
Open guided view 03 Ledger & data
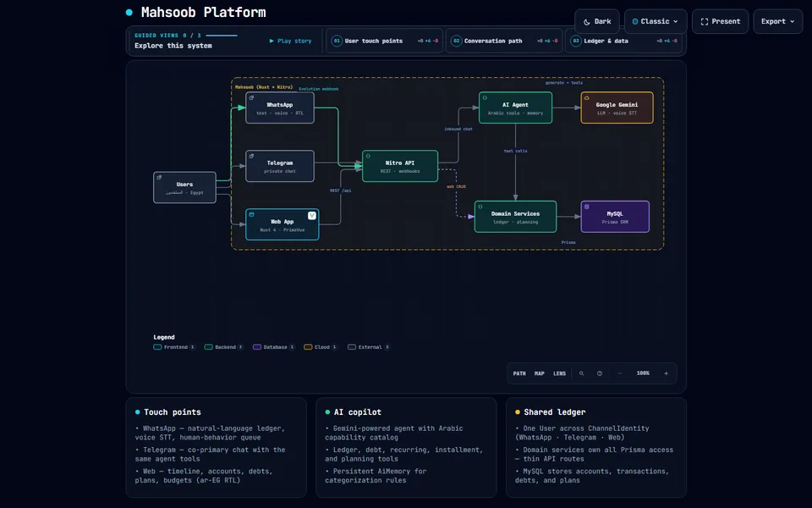click(623, 41)
